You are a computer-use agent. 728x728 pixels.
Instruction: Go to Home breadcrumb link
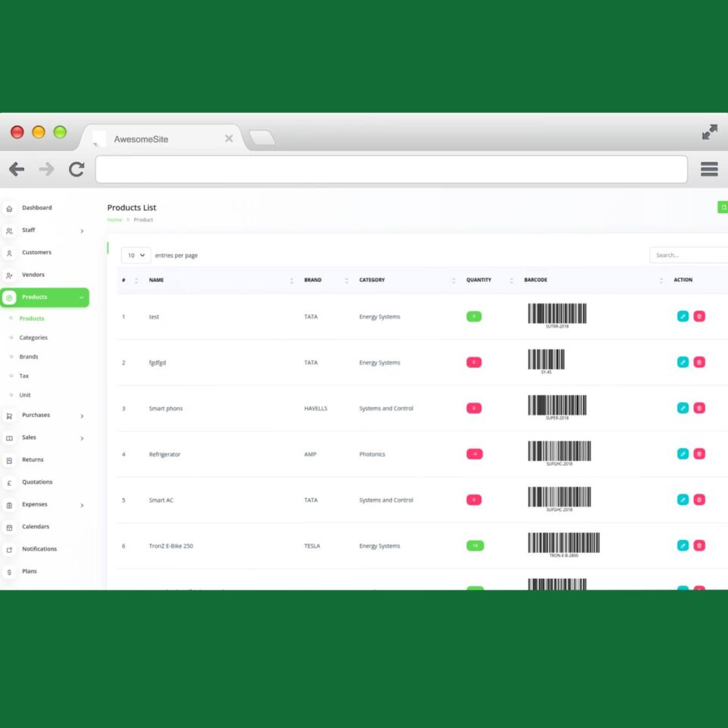(x=115, y=220)
